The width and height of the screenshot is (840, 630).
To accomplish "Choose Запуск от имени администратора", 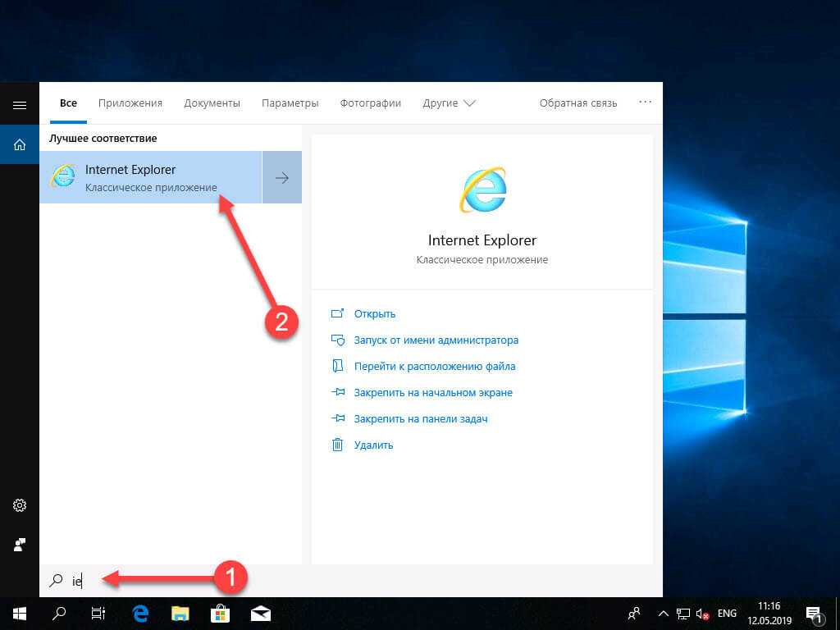I will 436,340.
